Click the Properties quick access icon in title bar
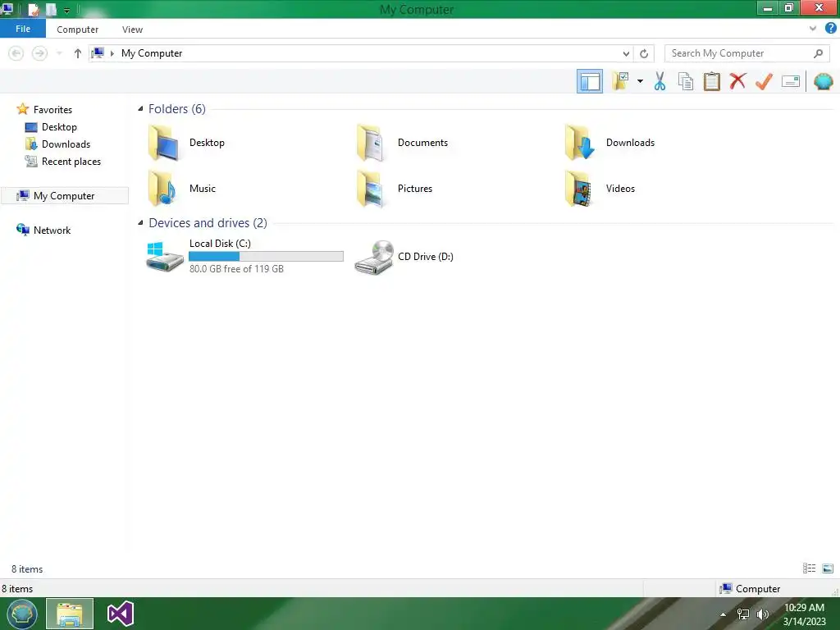This screenshot has width=840, height=630. [33, 9]
